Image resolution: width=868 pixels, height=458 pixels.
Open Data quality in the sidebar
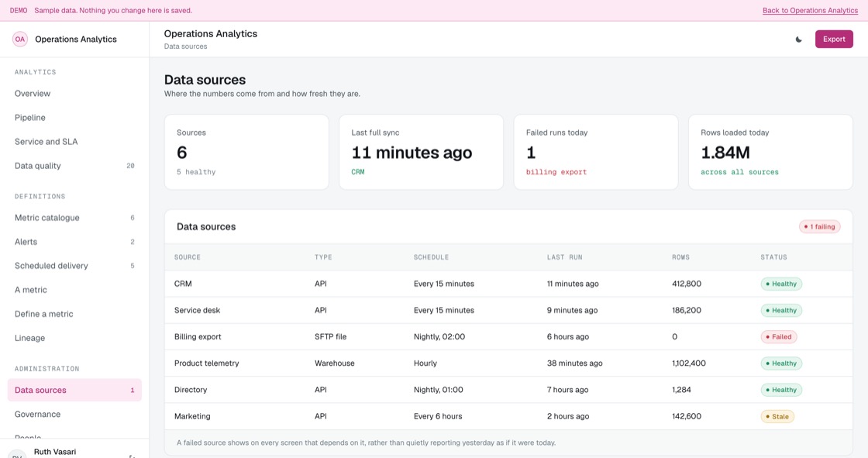tap(74, 166)
